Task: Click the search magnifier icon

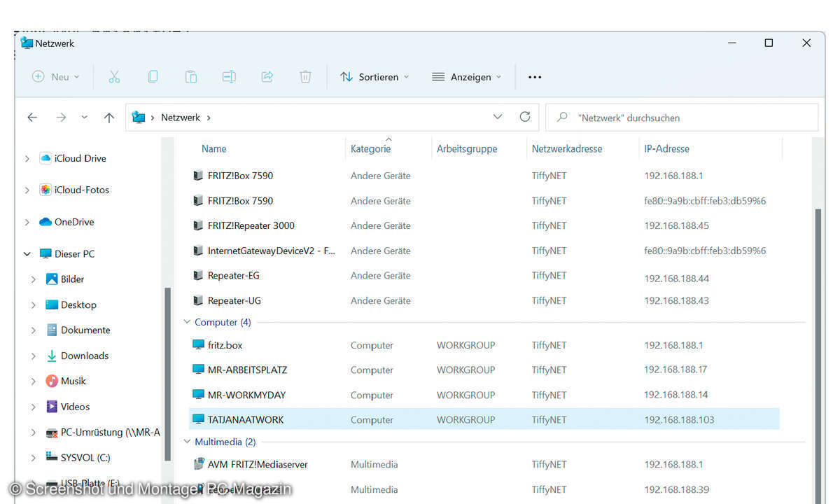Action: (x=562, y=118)
